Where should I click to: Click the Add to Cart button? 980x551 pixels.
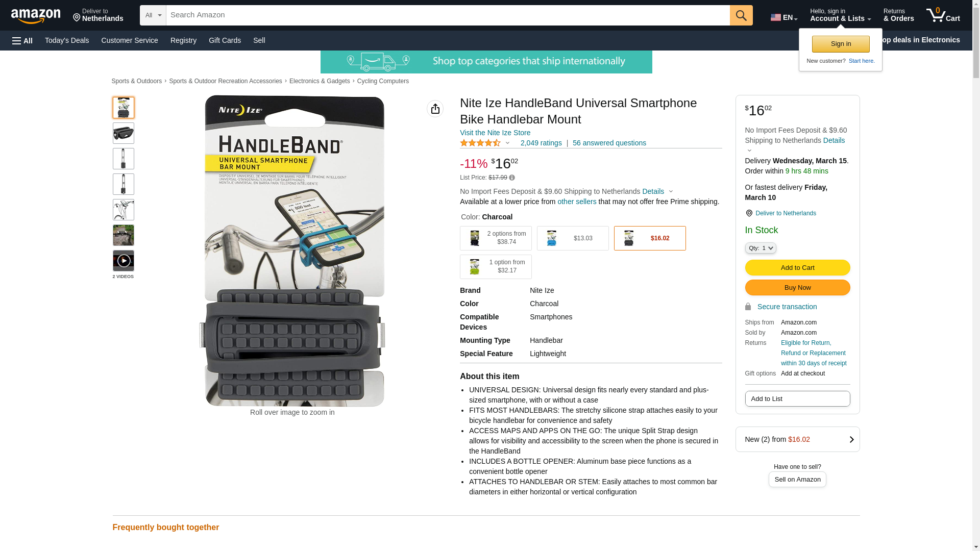[x=797, y=268]
